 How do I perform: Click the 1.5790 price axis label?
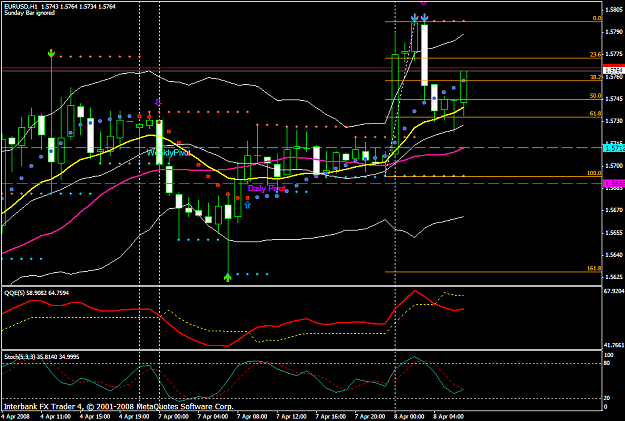(x=614, y=32)
